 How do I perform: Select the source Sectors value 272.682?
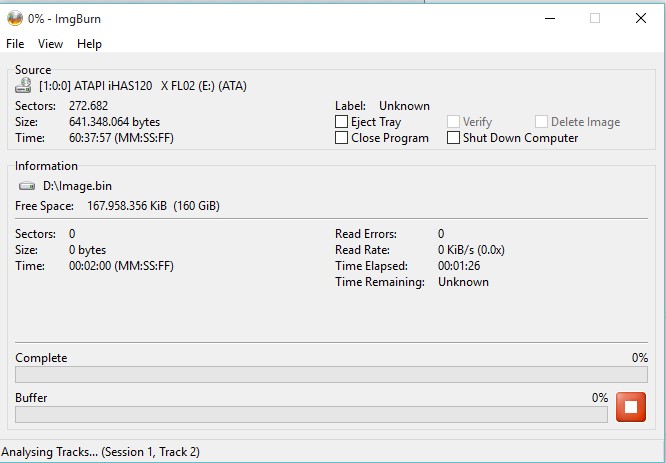[88, 106]
